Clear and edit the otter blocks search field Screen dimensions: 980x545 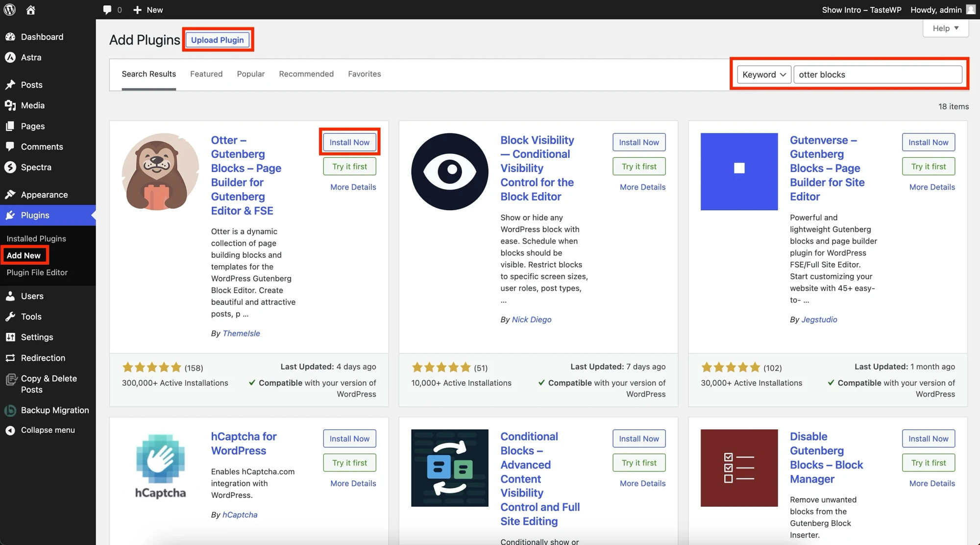tap(879, 74)
